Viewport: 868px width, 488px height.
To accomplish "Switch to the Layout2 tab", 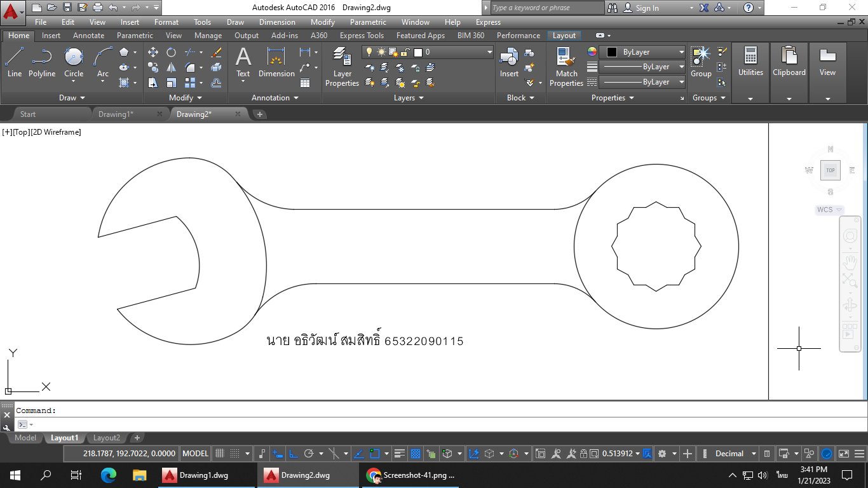I will [107, 438].
